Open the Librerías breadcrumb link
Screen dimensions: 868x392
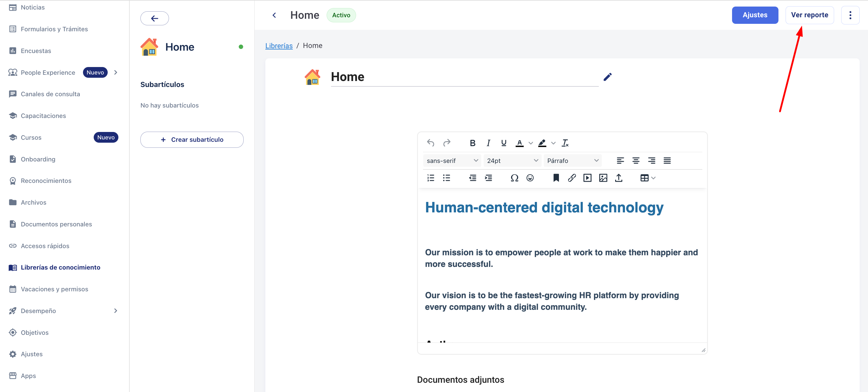coord(279,46)
